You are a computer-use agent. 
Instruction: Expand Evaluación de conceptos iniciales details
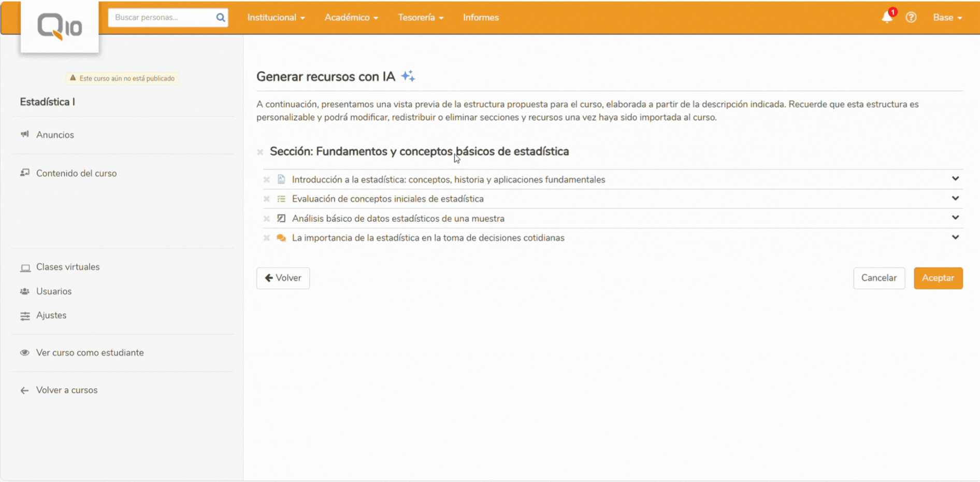[x=955, y=199]
